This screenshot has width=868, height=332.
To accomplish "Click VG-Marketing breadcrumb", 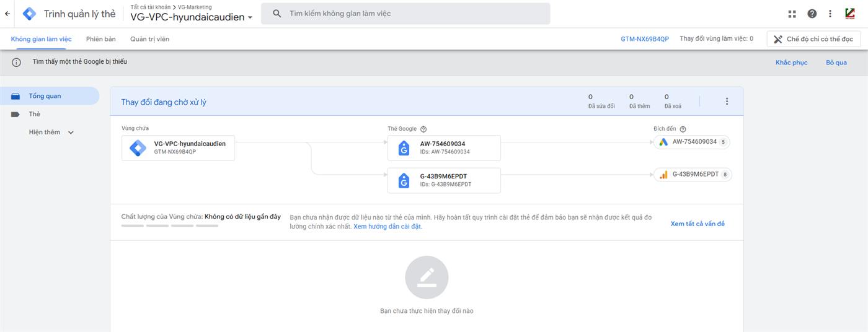I will [x=195, y=7].
